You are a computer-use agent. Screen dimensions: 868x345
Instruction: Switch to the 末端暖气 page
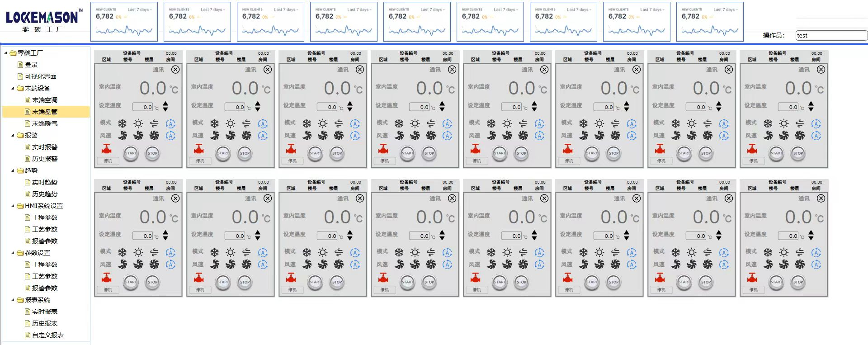[x=45, y=123]
